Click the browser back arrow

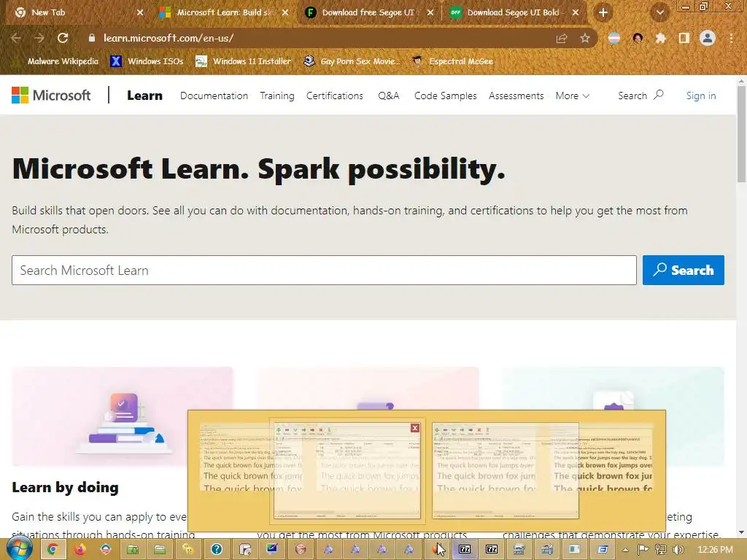coord(16,38)
